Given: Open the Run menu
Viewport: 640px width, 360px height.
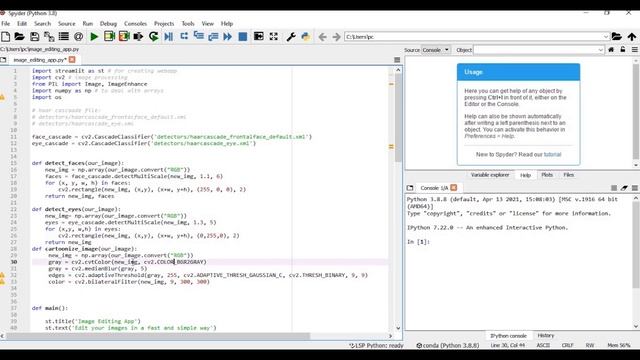Looking at the screenshot, I should point(88,24).
